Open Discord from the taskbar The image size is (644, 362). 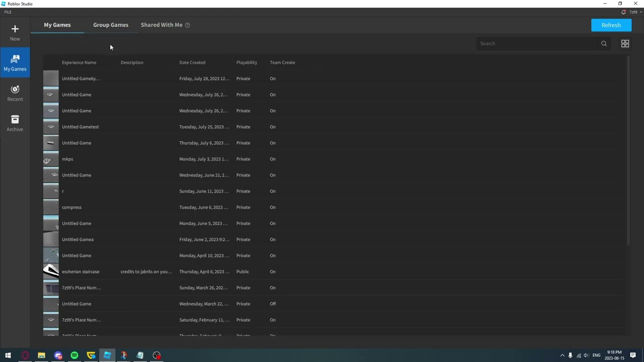coord(58,355)
